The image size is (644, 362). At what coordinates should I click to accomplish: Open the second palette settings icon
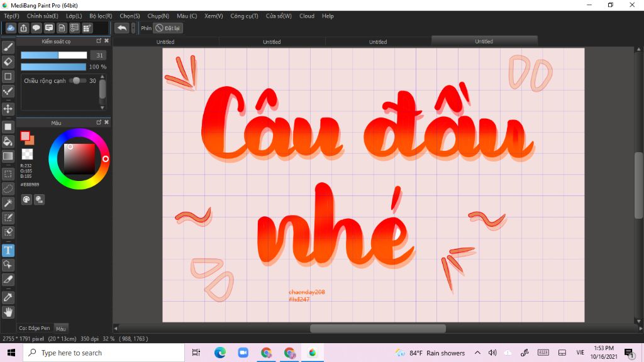39,199
